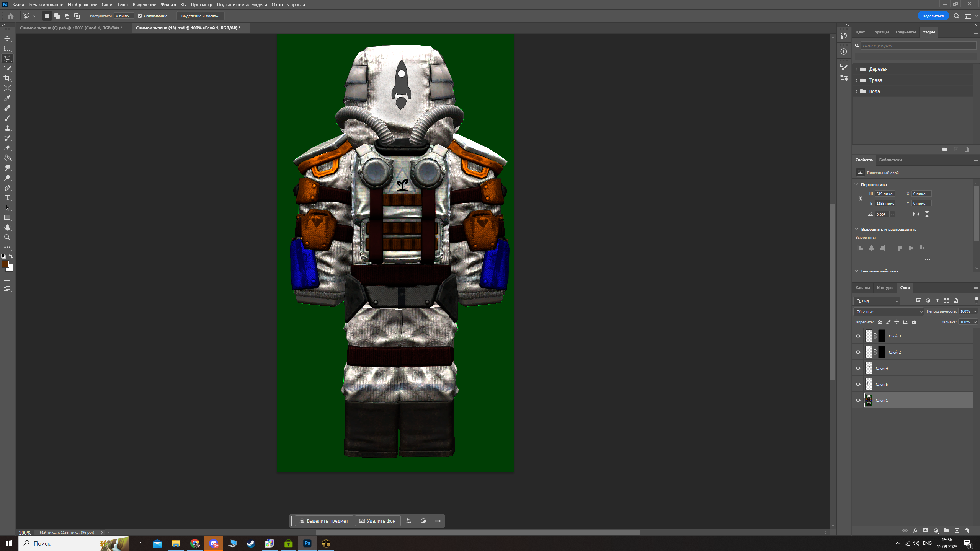Toggle Quick Mask mode
Image resolution: width=980 pixels, height=551 pixels.
click(x=7, y=279)
